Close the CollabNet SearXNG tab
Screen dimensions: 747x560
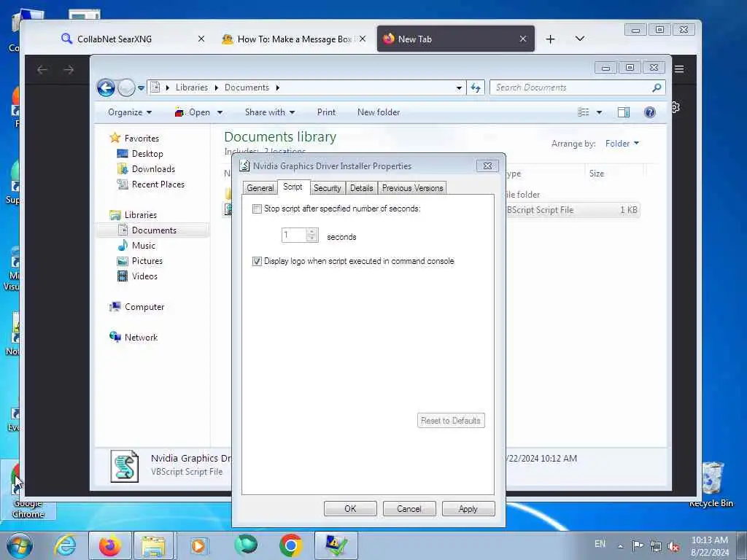[201, 39]
